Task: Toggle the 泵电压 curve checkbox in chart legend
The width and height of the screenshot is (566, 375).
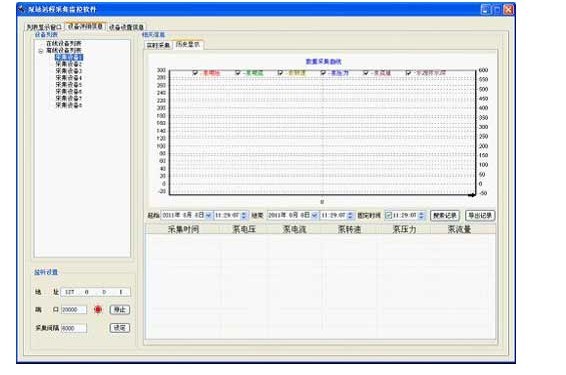Action: pos(195,73)
